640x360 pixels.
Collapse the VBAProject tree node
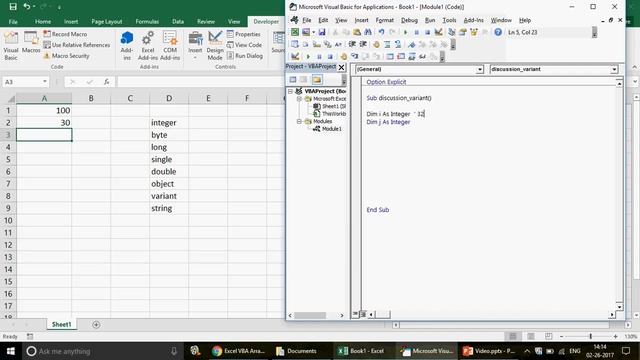pyautogui.click(x=290, y=91)
